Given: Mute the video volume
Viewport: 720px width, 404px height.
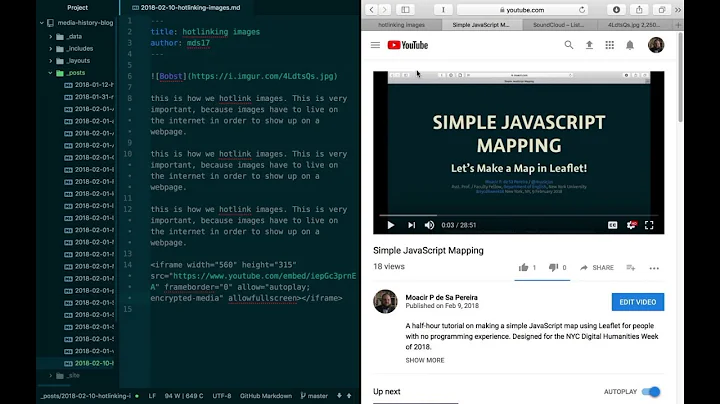Looking at the screenshot, I should point(429,225).
